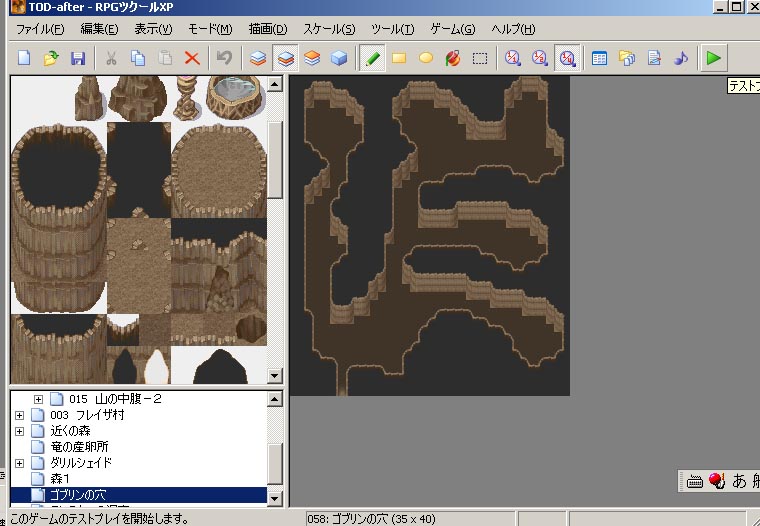Open the Material Base icon
The height and width of the screenshot is (526, 760).
tap(627, 58)
